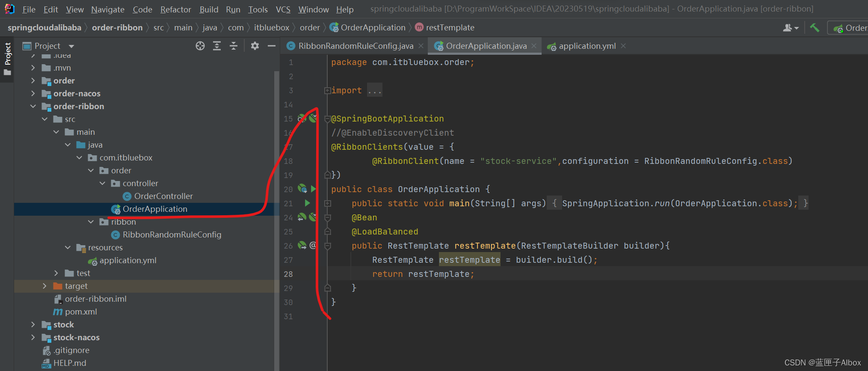The image size is (868, 371).
Task: Open the File menu
Action: [29, 9]
